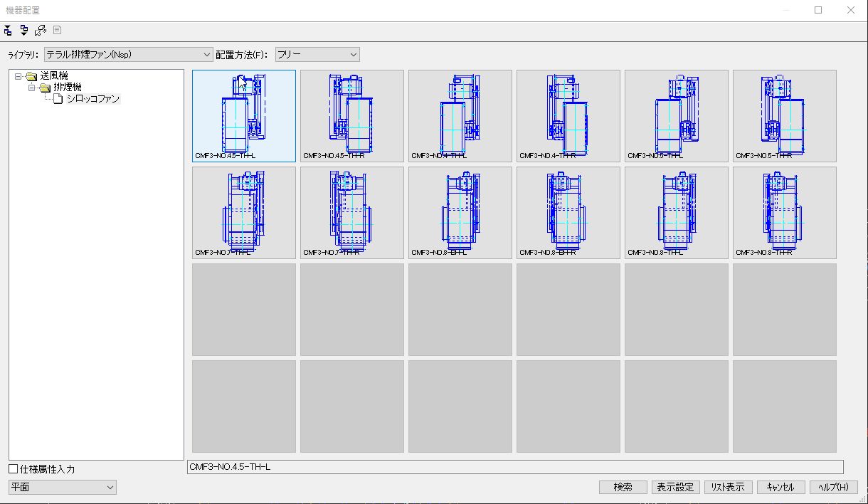Select the CMF3-NO.4-TH-L fan thumbnail
Viewport: 868px width, 504px height.
(x=460, y=116)
